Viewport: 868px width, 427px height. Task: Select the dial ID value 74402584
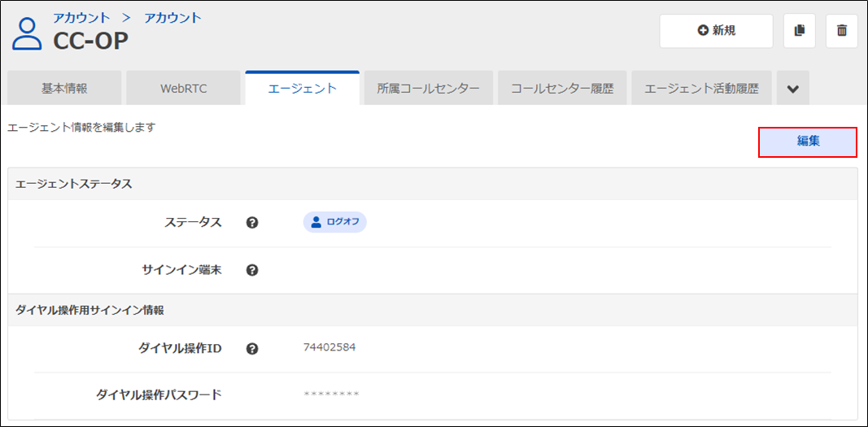pos(329,348)
